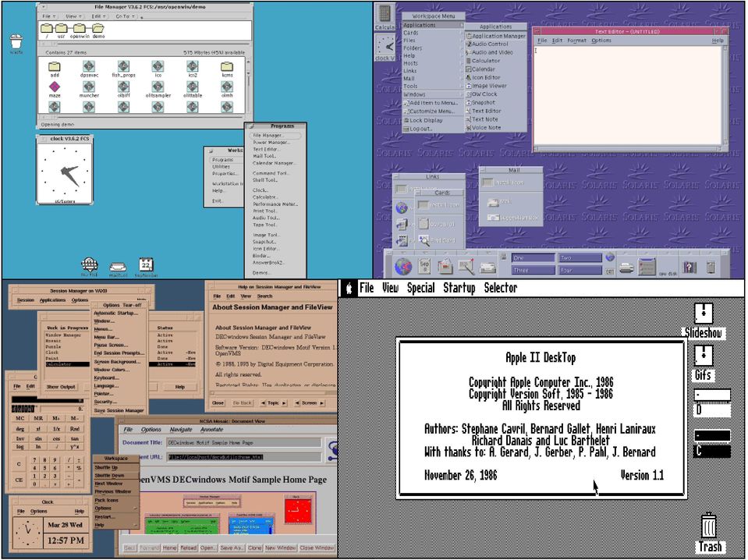Viewport: 748px width, 560px height.
Task: Click the printer icon on CDE front panel
Action: pyautogui.click(x=626, y=268)
